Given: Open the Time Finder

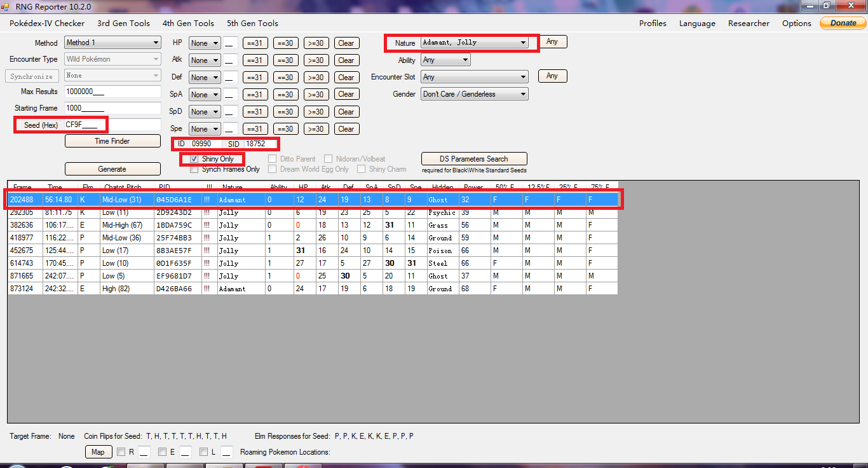Looking at the screenshot, I should pyautogui.click(x=112, y=141).
